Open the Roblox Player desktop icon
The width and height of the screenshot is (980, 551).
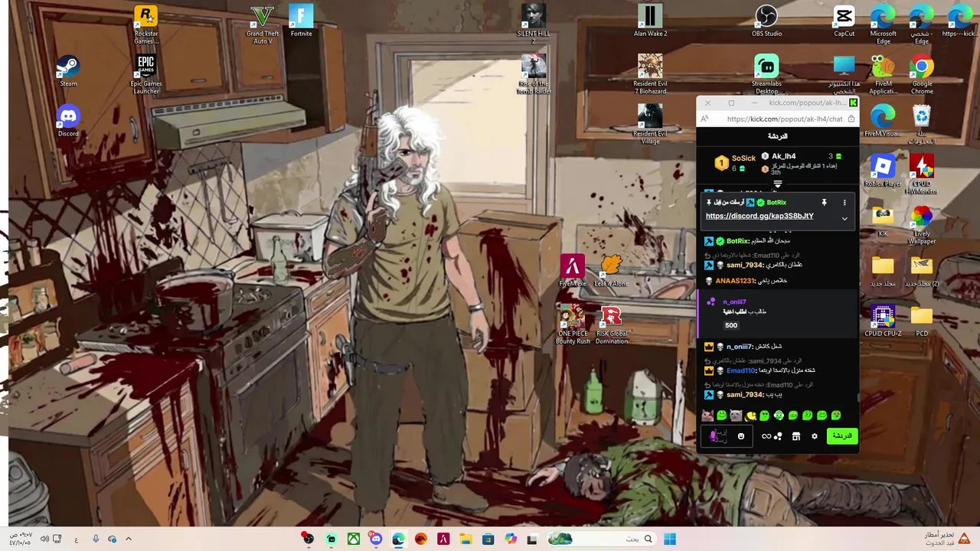pos(883,171)
